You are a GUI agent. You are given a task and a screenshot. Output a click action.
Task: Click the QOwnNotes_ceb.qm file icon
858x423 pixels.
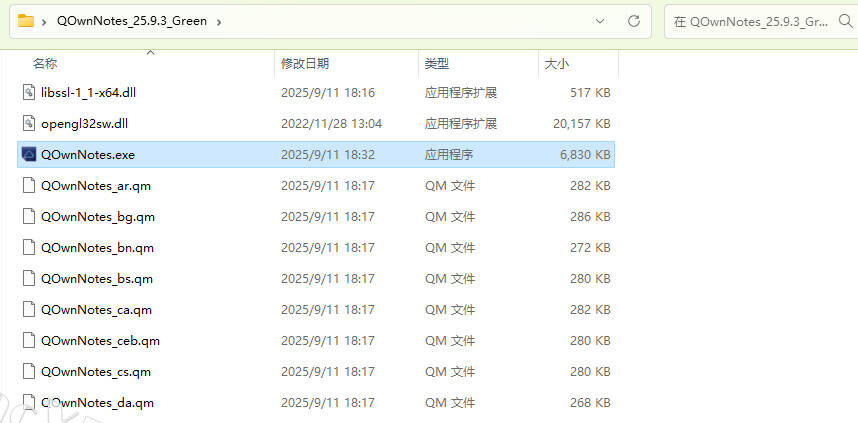pos(28,340)
